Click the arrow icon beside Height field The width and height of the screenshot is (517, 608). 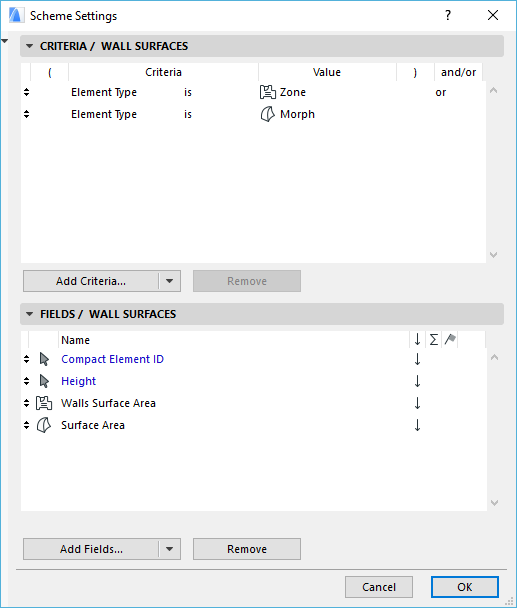(x=44, y=381)
